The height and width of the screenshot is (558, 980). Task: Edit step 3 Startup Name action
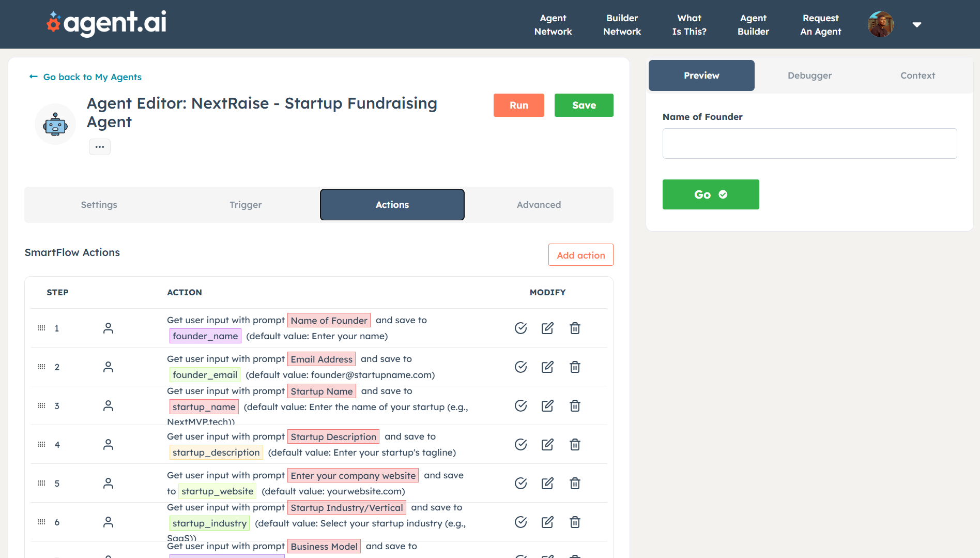click(x=547, y=406)
